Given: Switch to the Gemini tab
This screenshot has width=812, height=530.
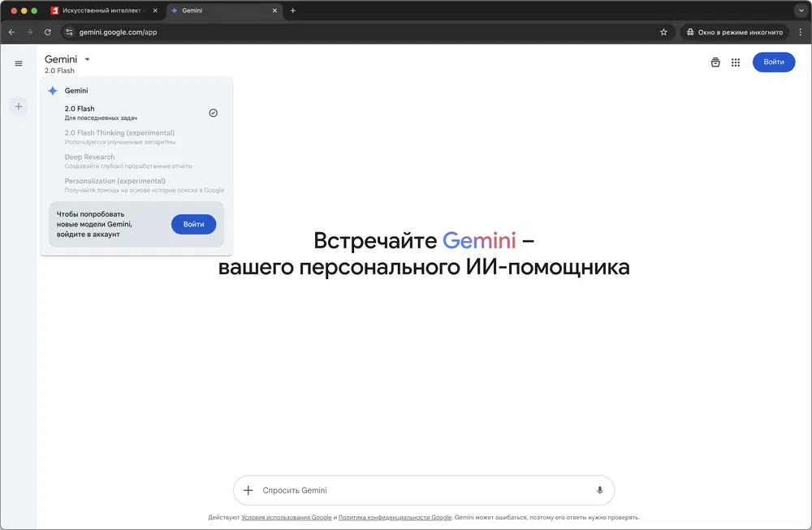Looking at the screenshot, I should pyautogui.click(x=223, y=11).
